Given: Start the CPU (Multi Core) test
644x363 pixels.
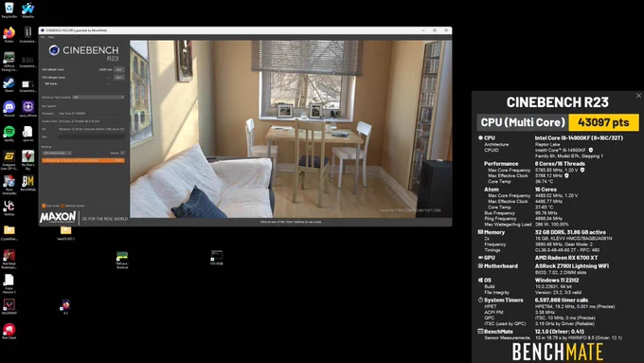Looking at the screenshot, I should (119, 69).
